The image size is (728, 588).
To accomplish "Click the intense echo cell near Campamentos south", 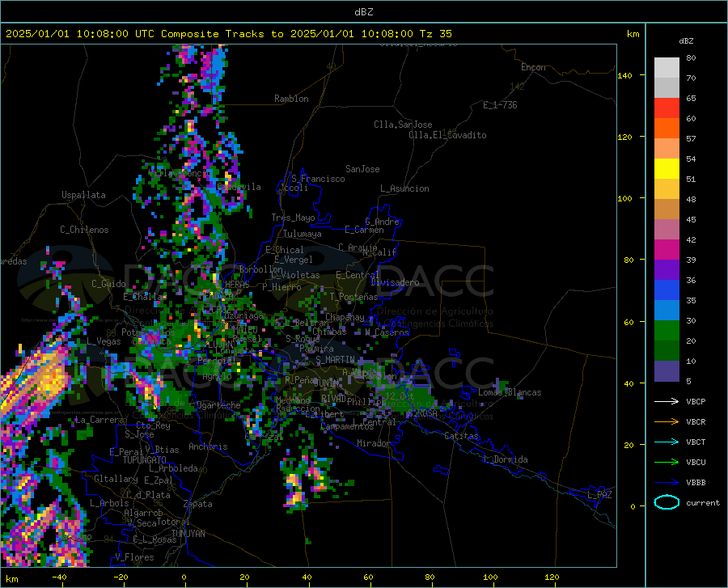I will pos(294,489).
